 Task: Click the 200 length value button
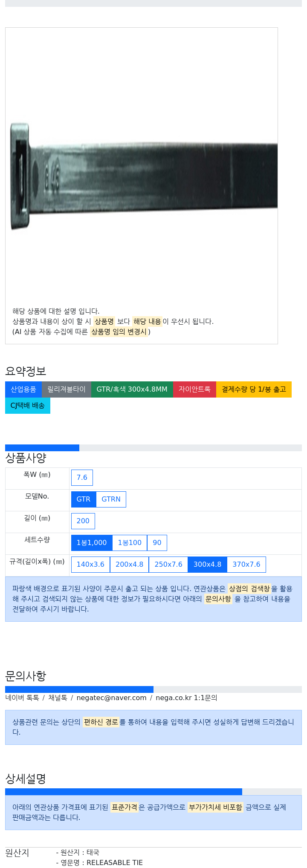pyautogui.click(x=83, y=521)
